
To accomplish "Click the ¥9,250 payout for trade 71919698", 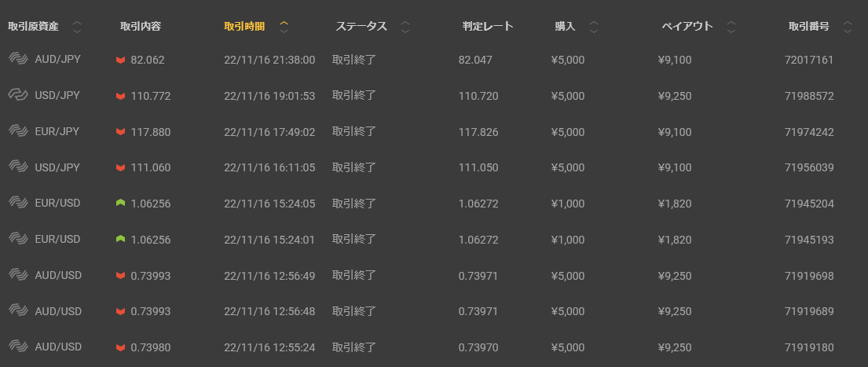I will coord(674,276).
